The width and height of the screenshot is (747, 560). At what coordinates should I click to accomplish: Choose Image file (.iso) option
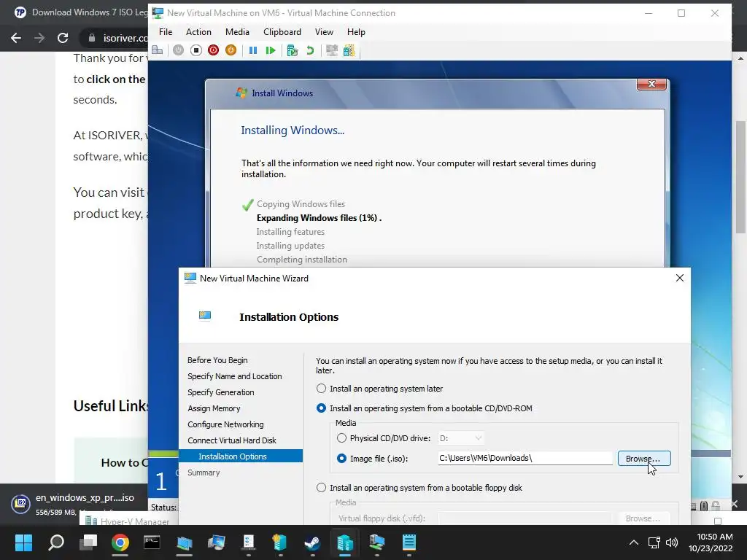click(x=373, y=459)
